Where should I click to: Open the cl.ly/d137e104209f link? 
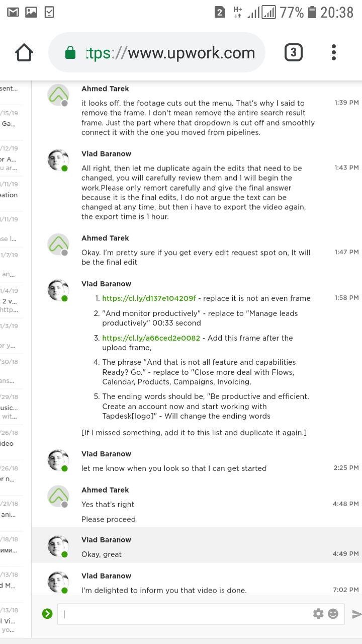(x=149, y=298)
